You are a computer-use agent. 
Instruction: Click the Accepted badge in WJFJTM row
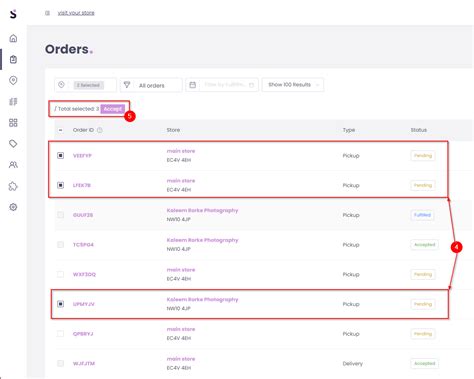[424, 363]
